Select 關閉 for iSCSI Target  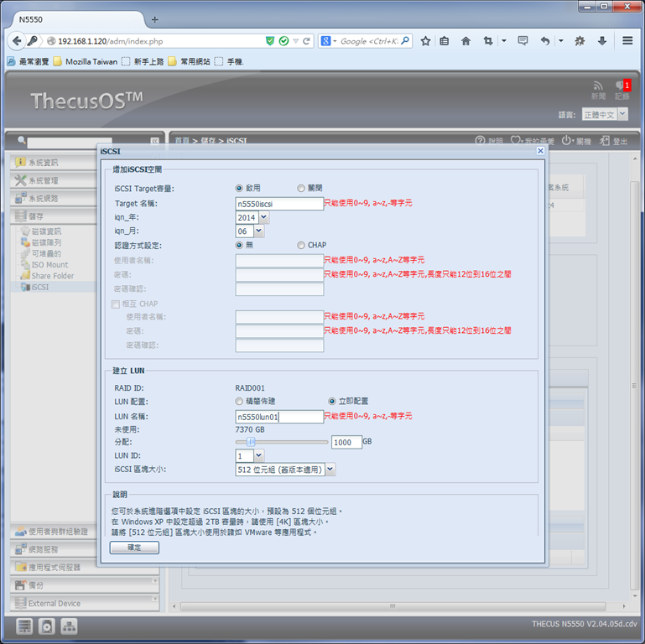tap(301, 189)
